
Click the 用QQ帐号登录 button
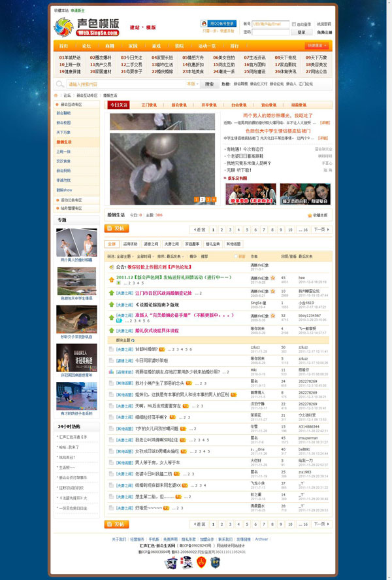click(218, 24)
